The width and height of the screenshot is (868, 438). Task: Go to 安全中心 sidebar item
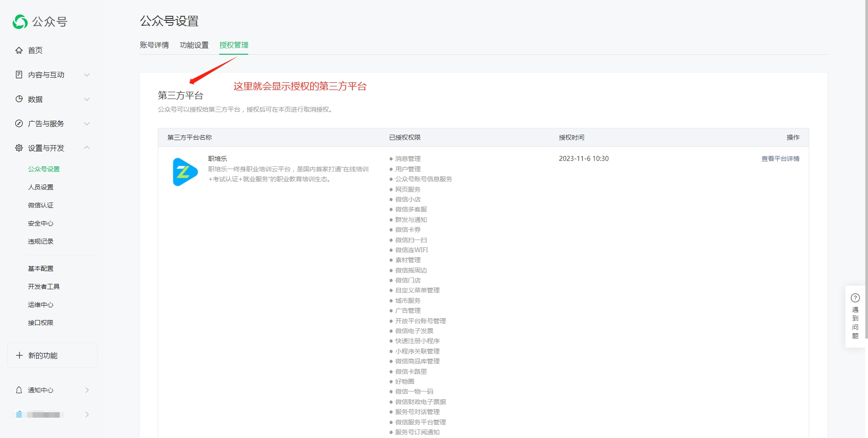coord(41,223)
